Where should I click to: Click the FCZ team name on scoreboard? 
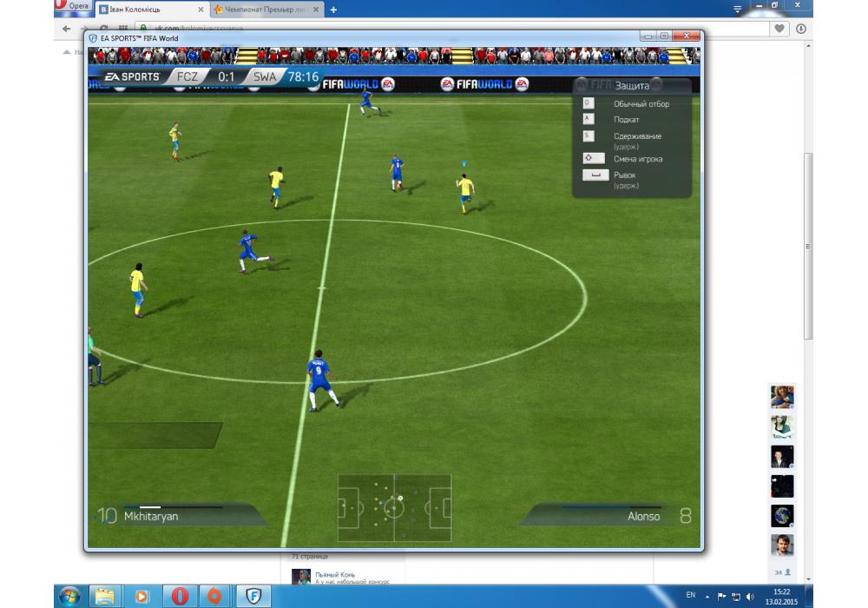pyautogui.click(x=187, y=76)
